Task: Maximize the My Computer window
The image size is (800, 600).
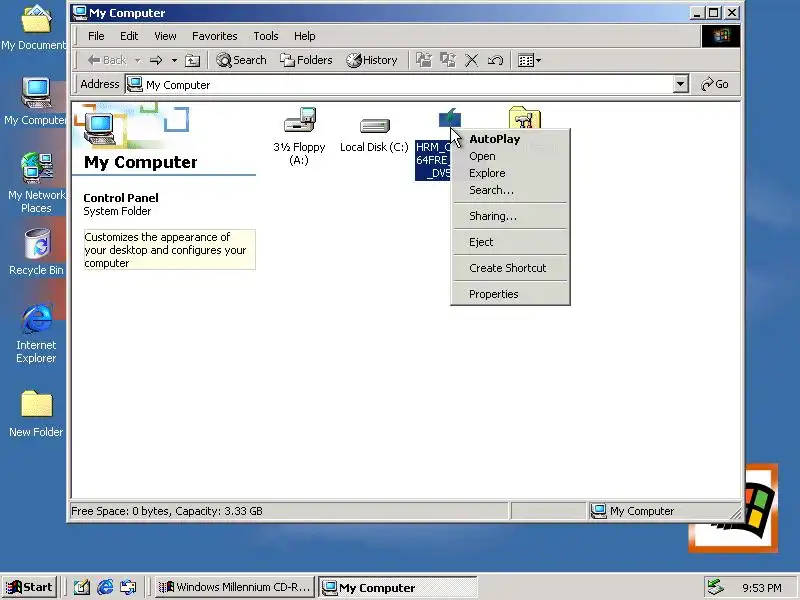Action: tap(714, 13)
